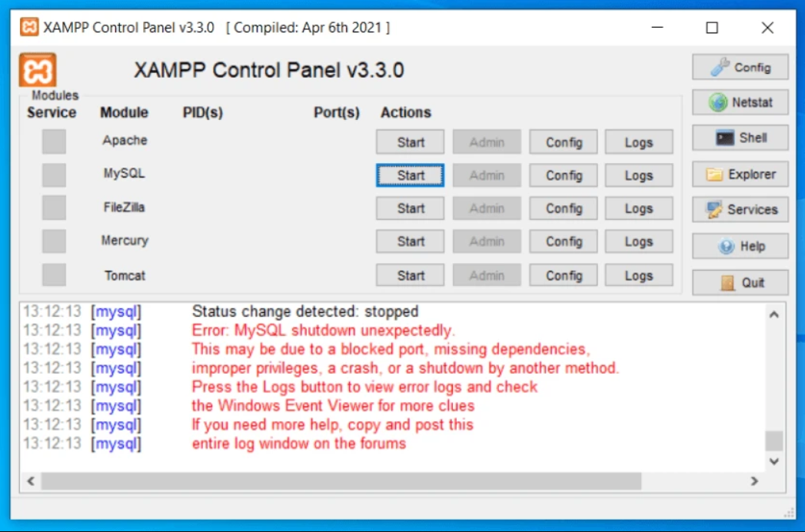Click the log scroll down arrow
This screenshot has height=532, width=805.
[x=774, y=461]
